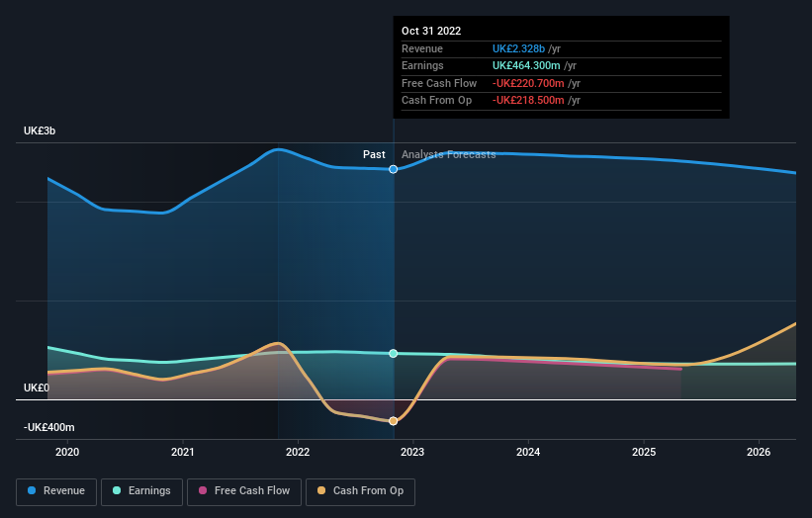Click the Cash From Op label in tooltip
This screenshot has height=518, width=812.
436,101
